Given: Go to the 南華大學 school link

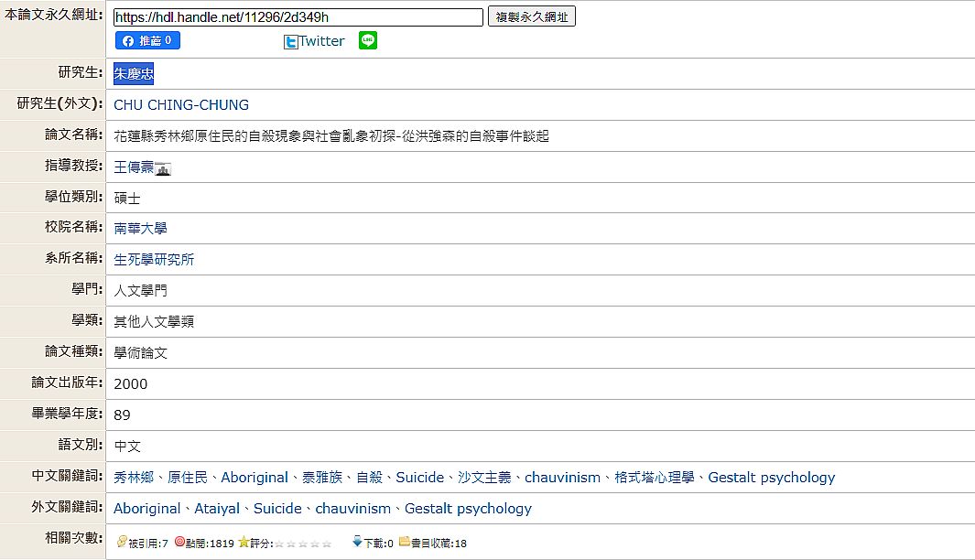Looking at the screenshot, I should (140, 229).
